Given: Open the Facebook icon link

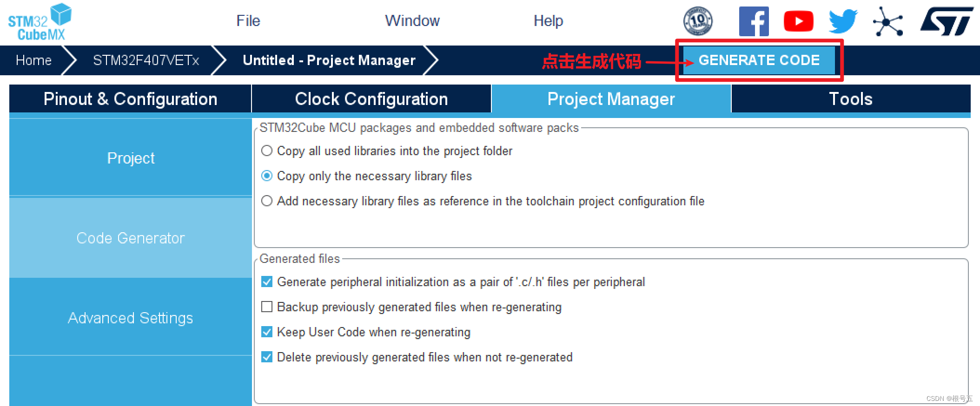Looking at the screenshot, I should [754, 21].
